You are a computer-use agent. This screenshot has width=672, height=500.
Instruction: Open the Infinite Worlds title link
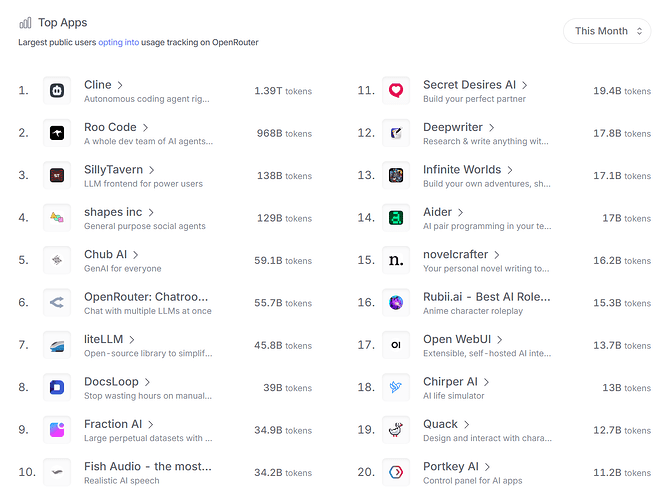[x=462, y=170]
